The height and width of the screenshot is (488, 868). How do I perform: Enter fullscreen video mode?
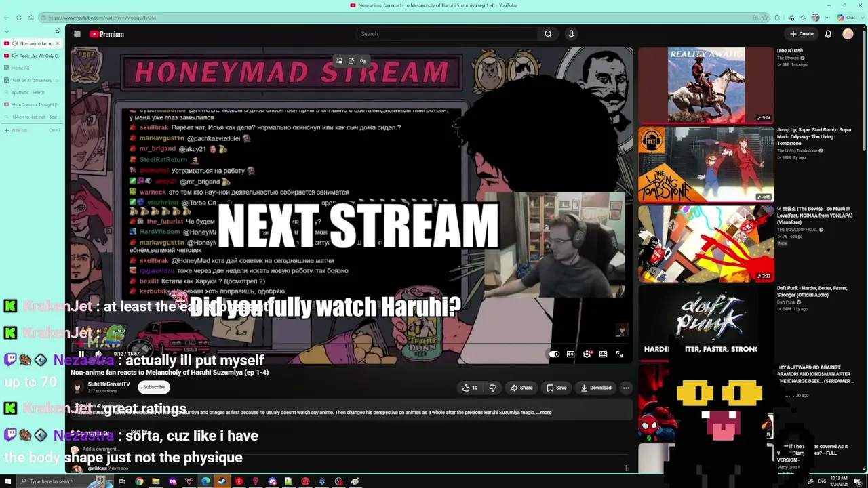pyautogui.click(x=619, y=354)
